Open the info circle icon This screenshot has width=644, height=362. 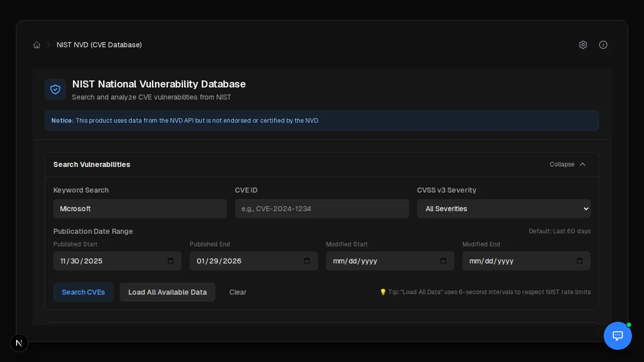603,45
